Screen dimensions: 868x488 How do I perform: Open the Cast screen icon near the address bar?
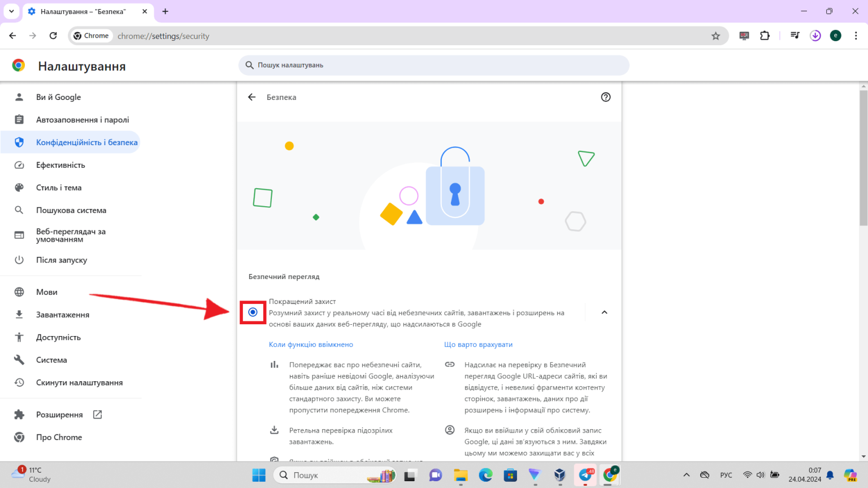743,35
